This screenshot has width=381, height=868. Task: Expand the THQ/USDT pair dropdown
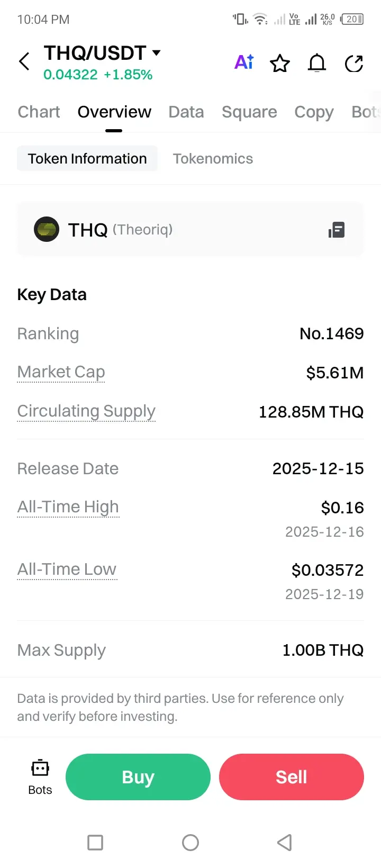pyautogui.click(x=156, y=52)
